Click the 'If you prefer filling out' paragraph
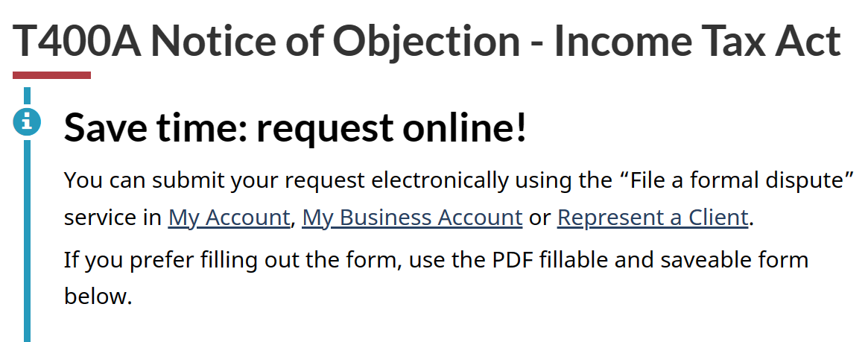 pyautogui.click(x=436, y=278)
